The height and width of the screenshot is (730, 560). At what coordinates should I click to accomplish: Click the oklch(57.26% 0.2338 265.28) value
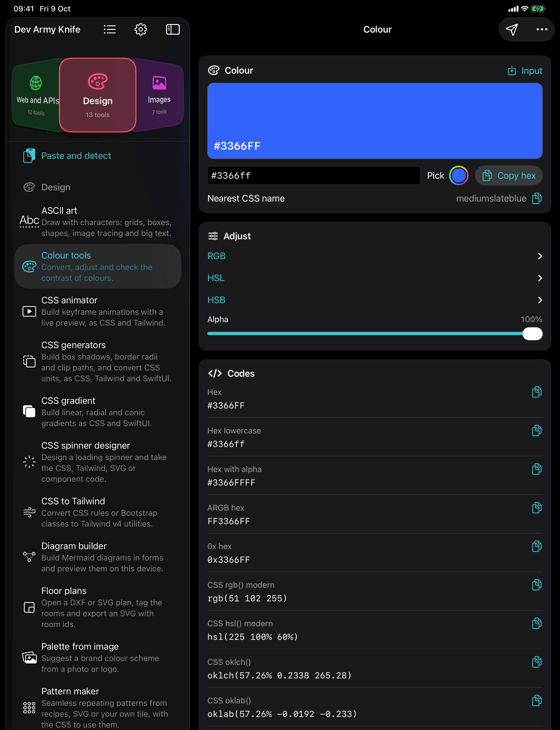(x=280, y=675)
